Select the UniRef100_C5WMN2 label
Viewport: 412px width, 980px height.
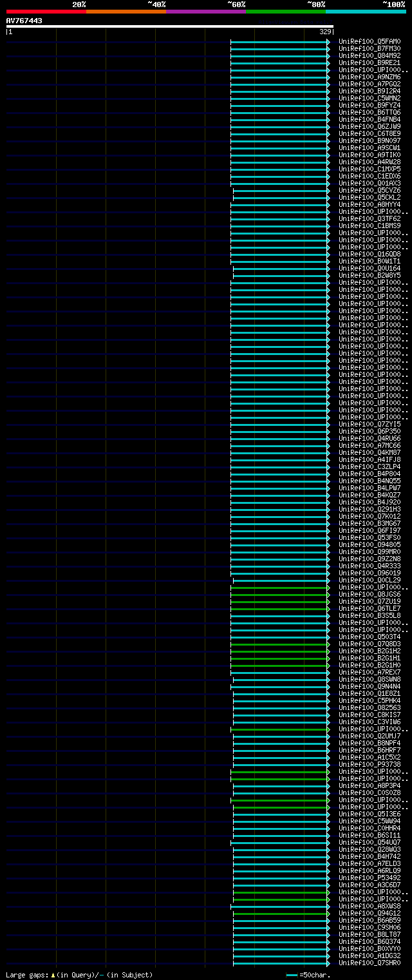pos(370,99)
